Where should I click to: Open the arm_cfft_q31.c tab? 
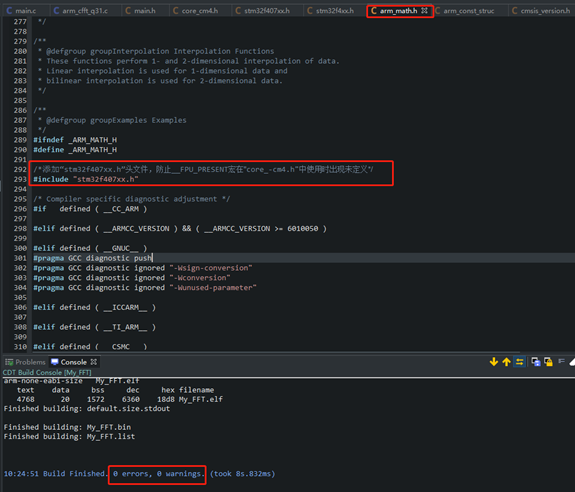81,11
